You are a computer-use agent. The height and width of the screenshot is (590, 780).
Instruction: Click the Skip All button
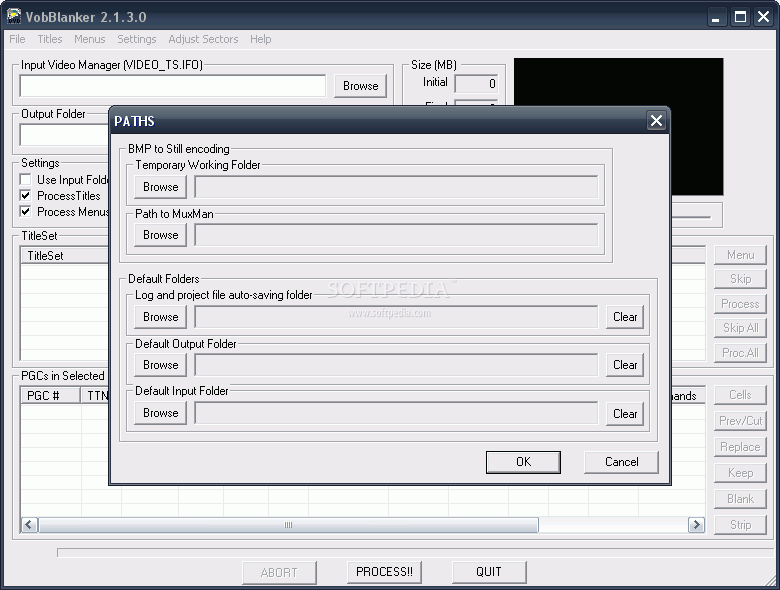740,328
